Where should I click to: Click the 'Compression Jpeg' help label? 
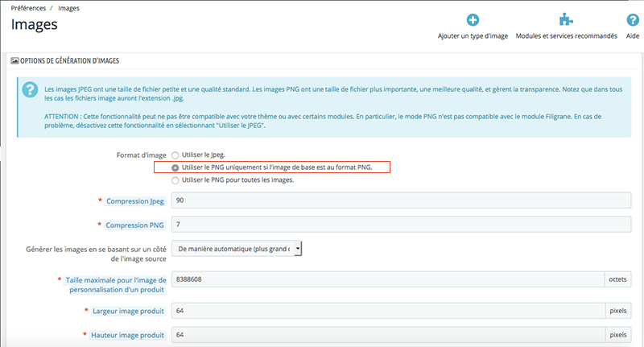tap(135, 201)
